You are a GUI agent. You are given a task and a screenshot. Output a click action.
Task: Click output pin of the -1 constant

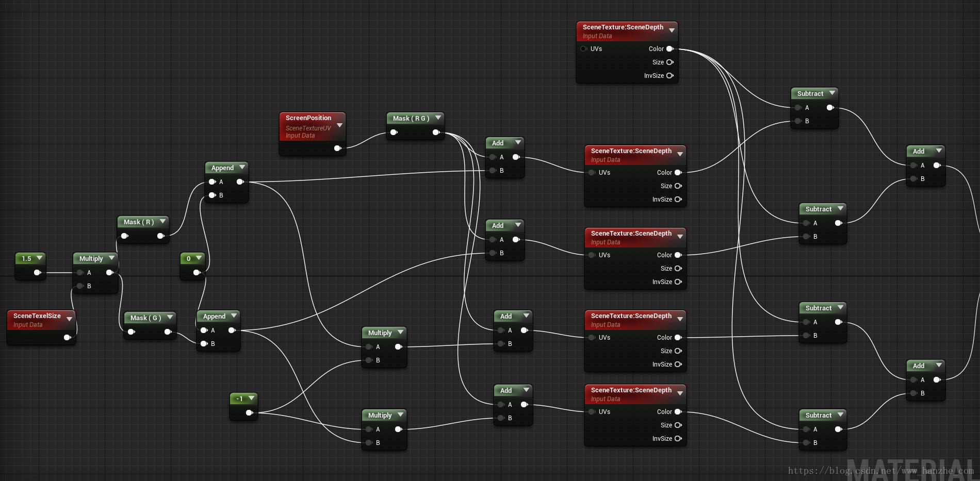(249, 412)
